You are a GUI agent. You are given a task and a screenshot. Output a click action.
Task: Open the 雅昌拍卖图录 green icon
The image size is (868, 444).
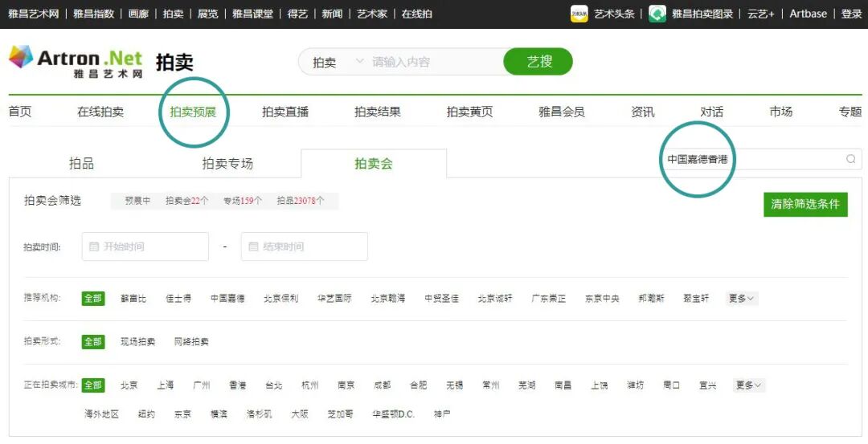coord(657,14)
